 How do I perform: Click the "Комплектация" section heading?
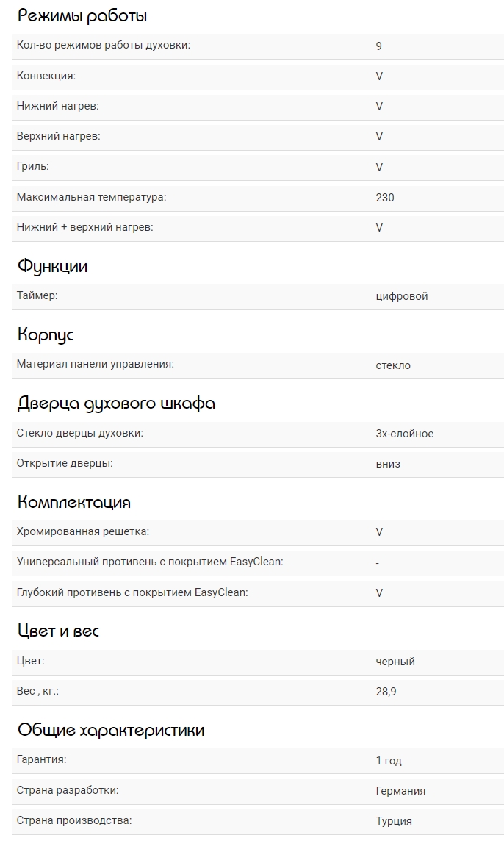(74, 503)
